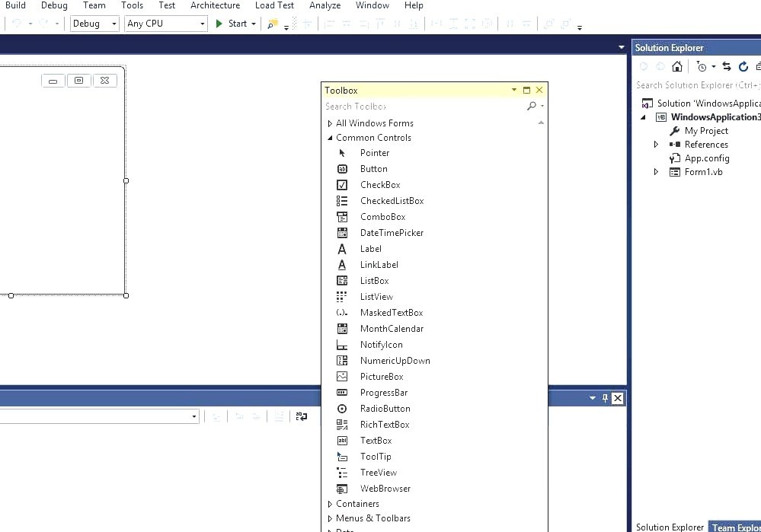Select the NumericUpDown control icon
761x532 pixels.
tap(342, 361)
